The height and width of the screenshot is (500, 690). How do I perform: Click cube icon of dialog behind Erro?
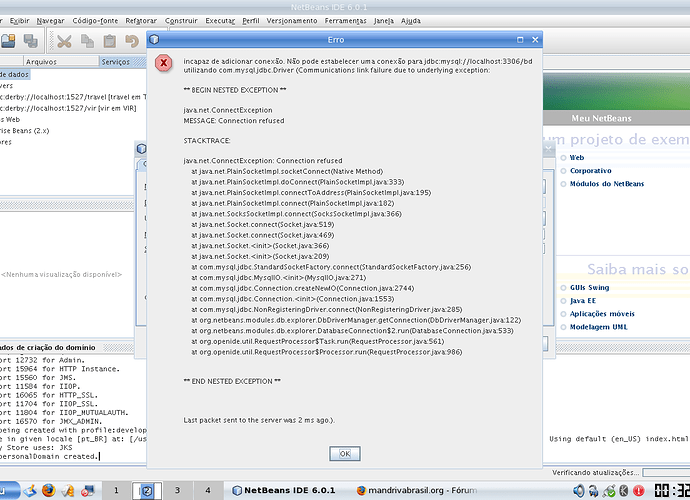141,149
